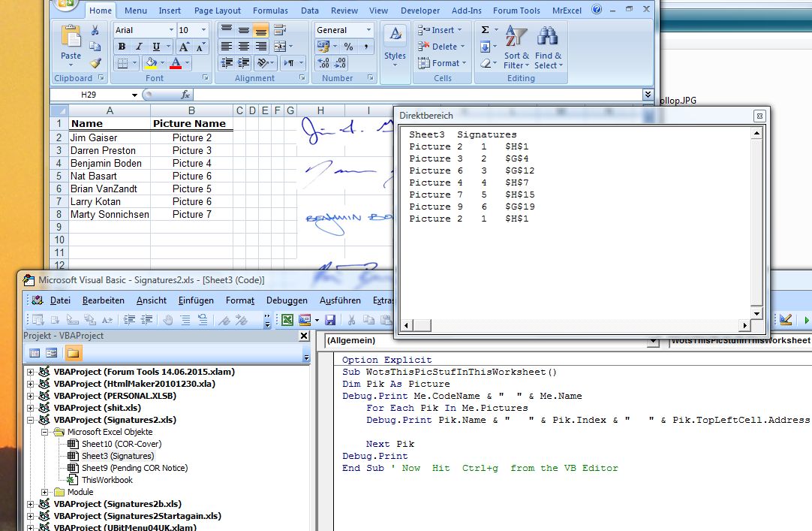Click the red Font Color A icon
812x531 pixels.
(176, 62)
